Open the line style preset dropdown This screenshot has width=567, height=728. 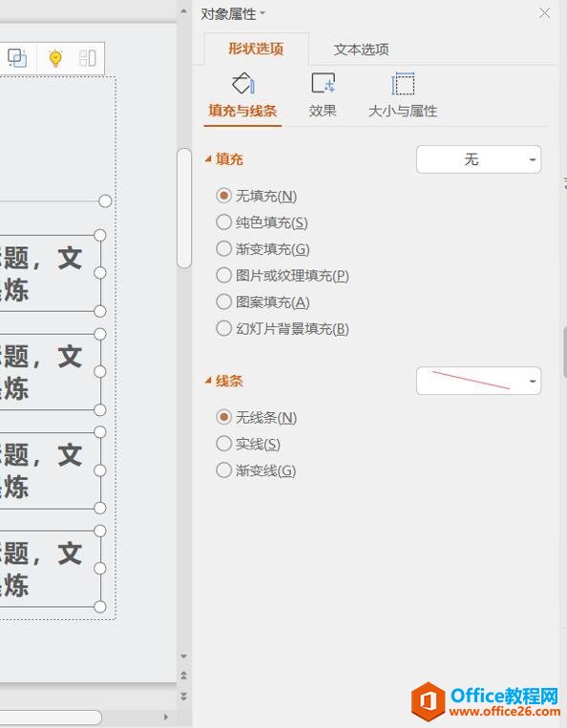click(479, 382)
